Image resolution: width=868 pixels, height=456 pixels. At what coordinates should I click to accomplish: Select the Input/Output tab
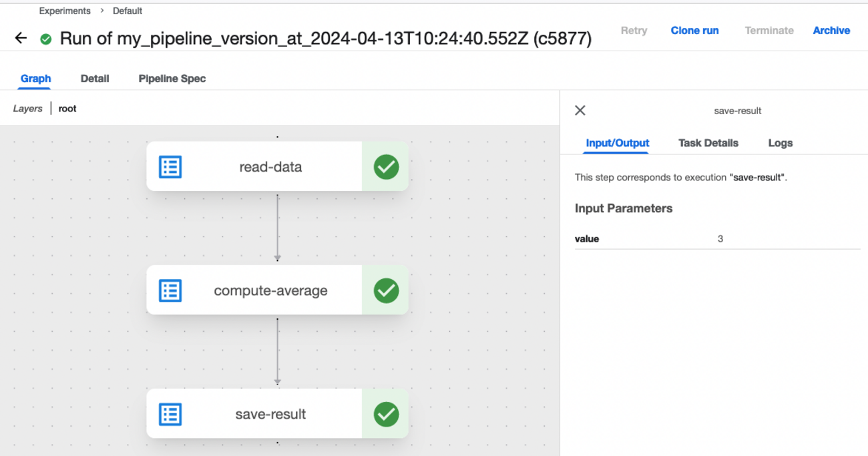[x=616, y=142]
